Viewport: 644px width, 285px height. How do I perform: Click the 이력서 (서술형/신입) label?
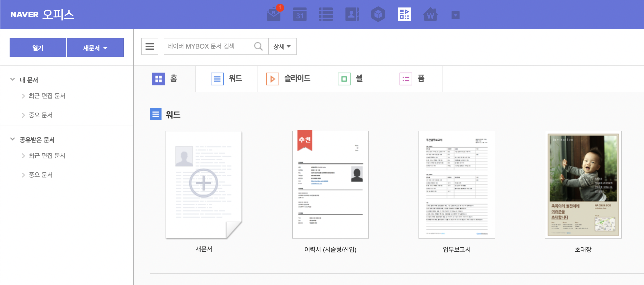pos(331,249)
